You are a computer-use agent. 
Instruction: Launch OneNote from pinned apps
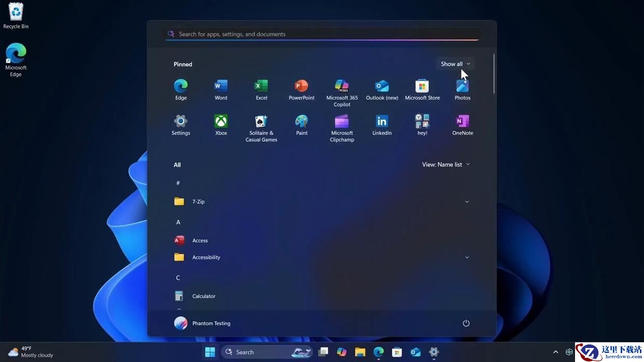coord(463,125)
